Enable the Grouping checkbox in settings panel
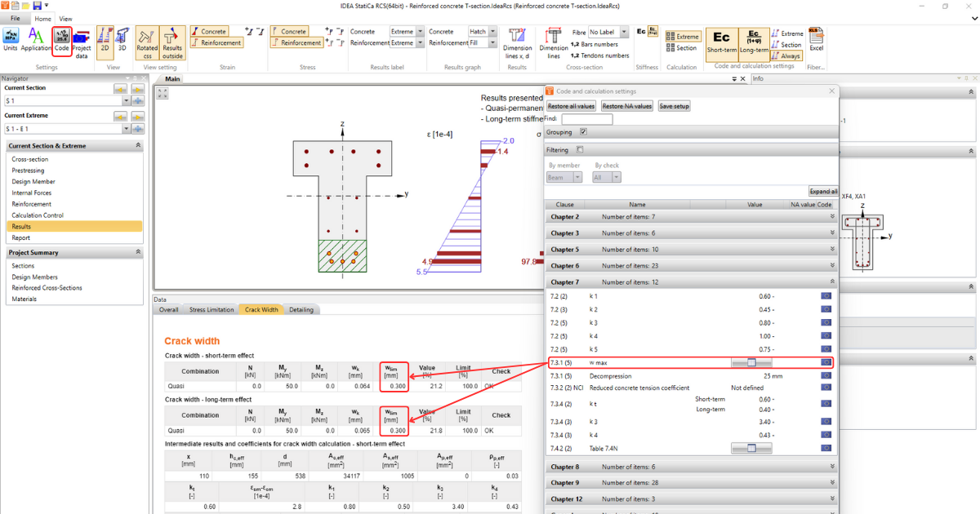 [x=583, y=131]
